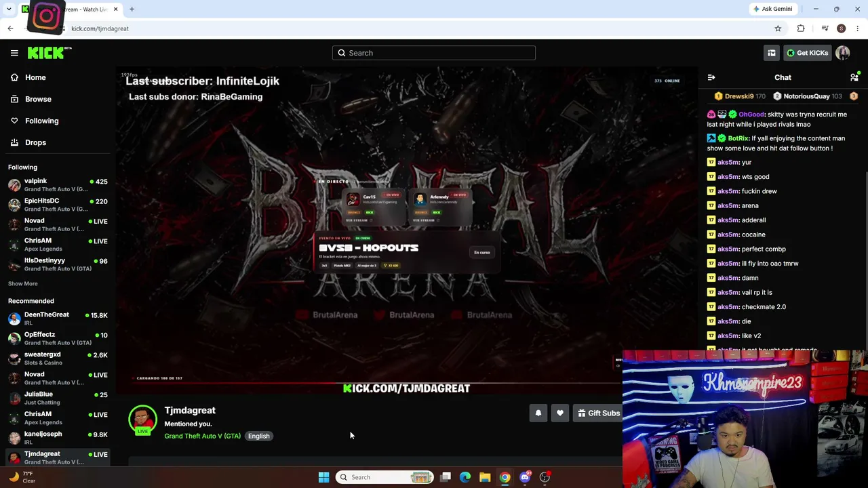Open OpEffectz's recommended channel
Screen dimensions: 868x488
pyautogui.click(x=58, y=338)
